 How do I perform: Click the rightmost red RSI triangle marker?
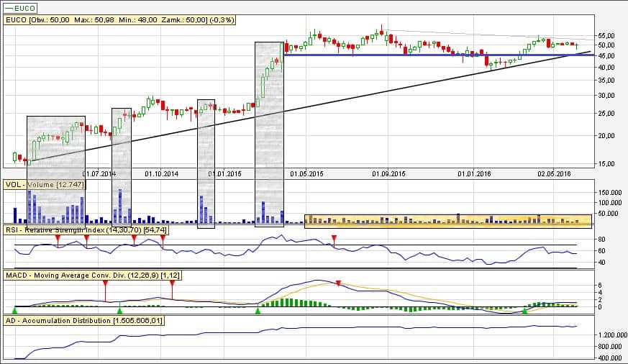333,238
